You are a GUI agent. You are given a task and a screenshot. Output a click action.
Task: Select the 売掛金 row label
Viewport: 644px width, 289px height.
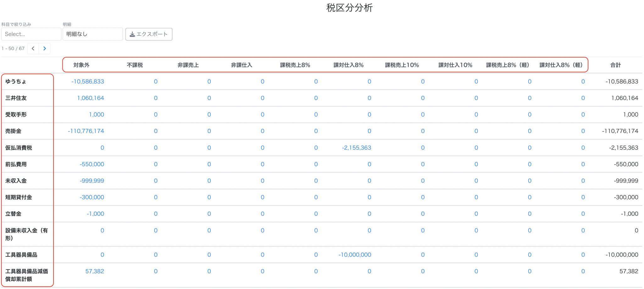[x=13, y=131]
